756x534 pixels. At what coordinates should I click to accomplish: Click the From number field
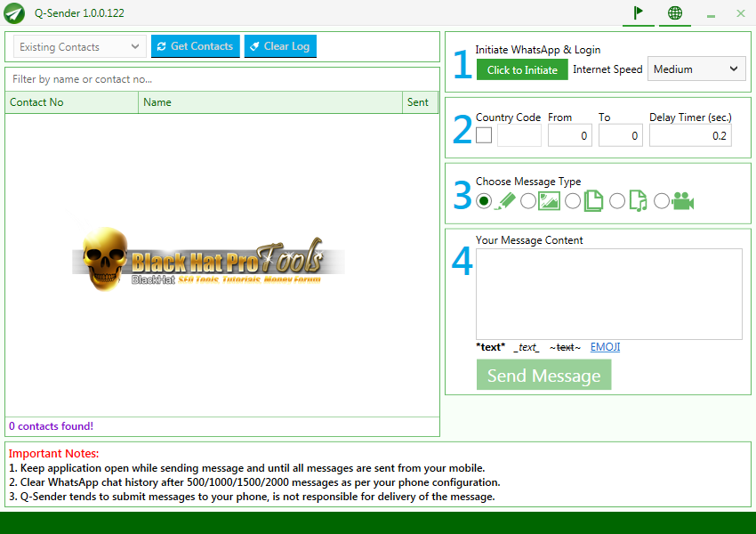tap(570, 135)
